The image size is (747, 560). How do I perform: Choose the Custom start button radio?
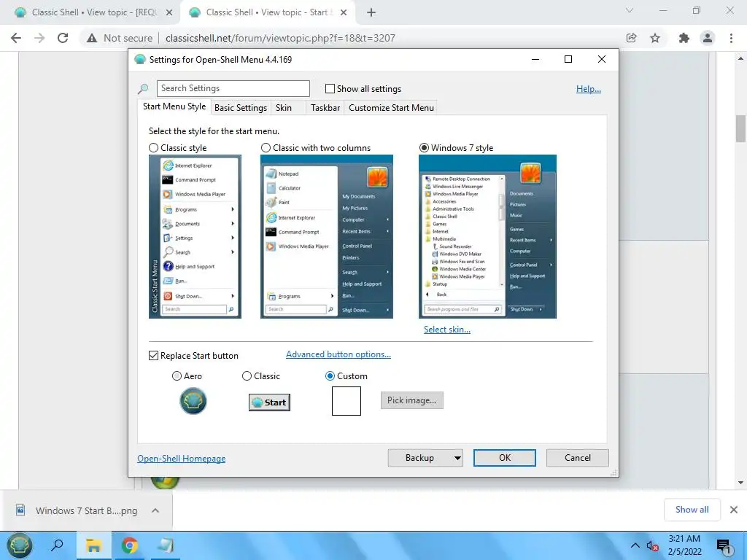pyautogui.click(x=330, y=376)
